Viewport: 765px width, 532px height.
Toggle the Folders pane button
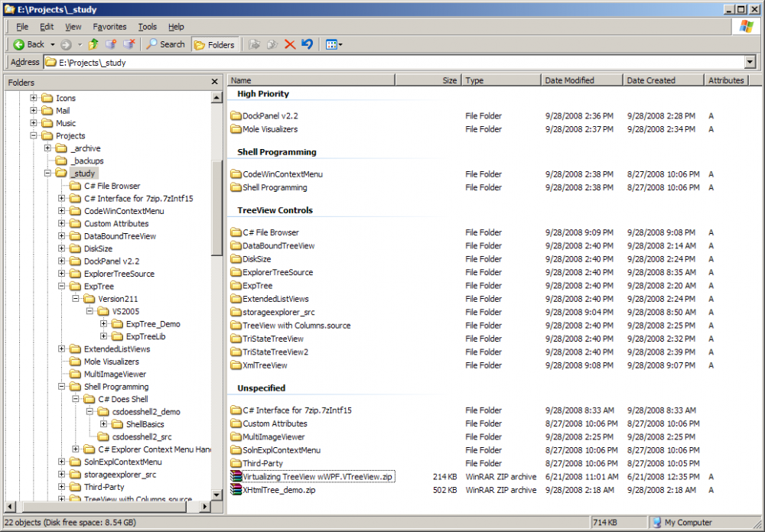[214, 44]
